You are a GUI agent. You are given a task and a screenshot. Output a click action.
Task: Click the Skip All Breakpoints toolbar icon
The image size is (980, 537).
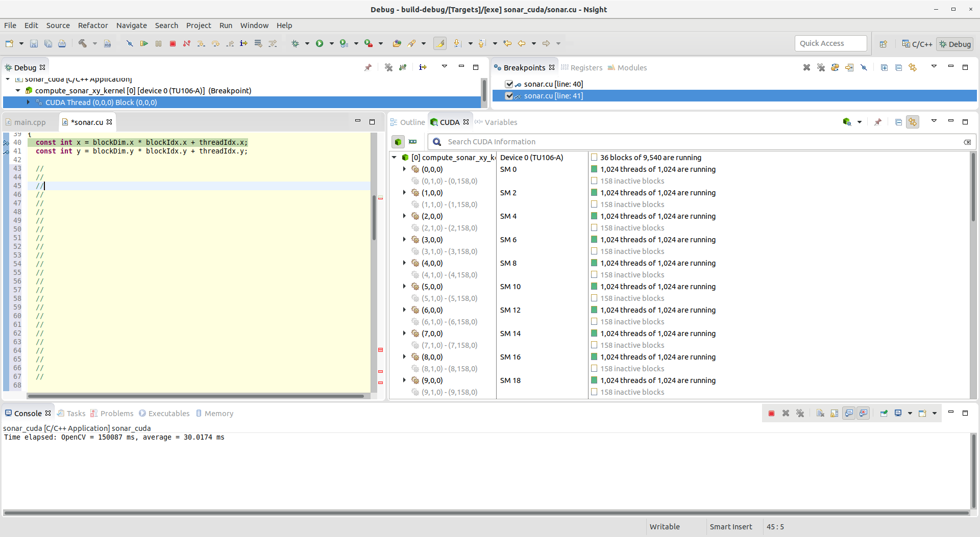click(x=130, y=44)
